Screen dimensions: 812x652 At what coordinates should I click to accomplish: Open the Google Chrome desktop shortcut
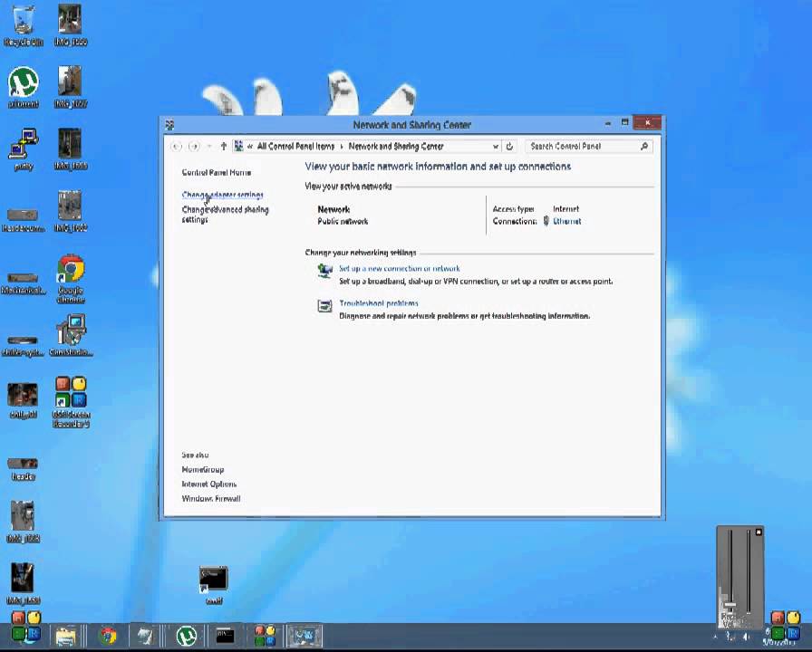pyautogui.click(x=71, y=278)
